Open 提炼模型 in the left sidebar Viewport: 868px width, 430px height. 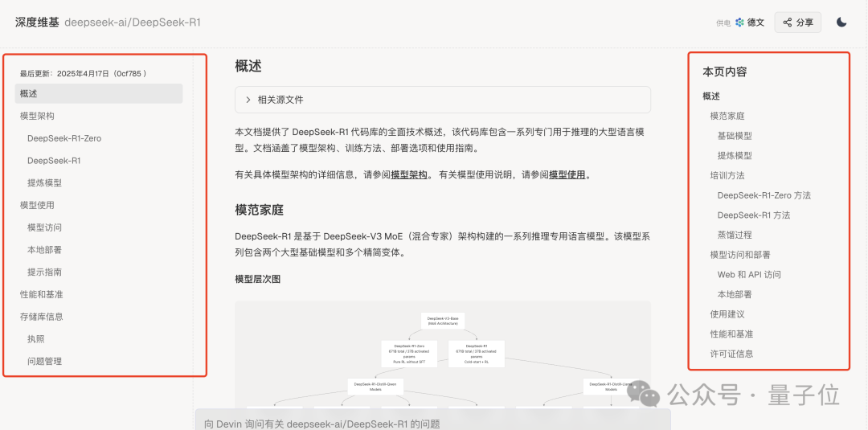[x=44, y=182]
